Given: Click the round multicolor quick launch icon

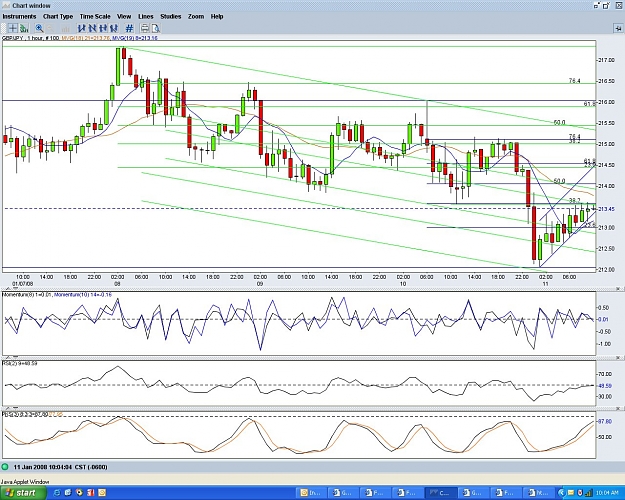Looking at the screenshot, I should coord(79,493).
